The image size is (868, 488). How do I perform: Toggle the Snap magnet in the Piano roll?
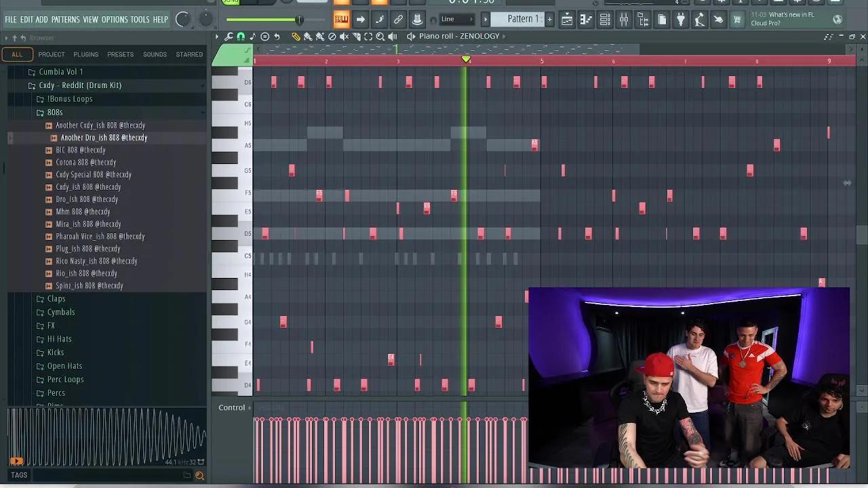click(241, 36)
